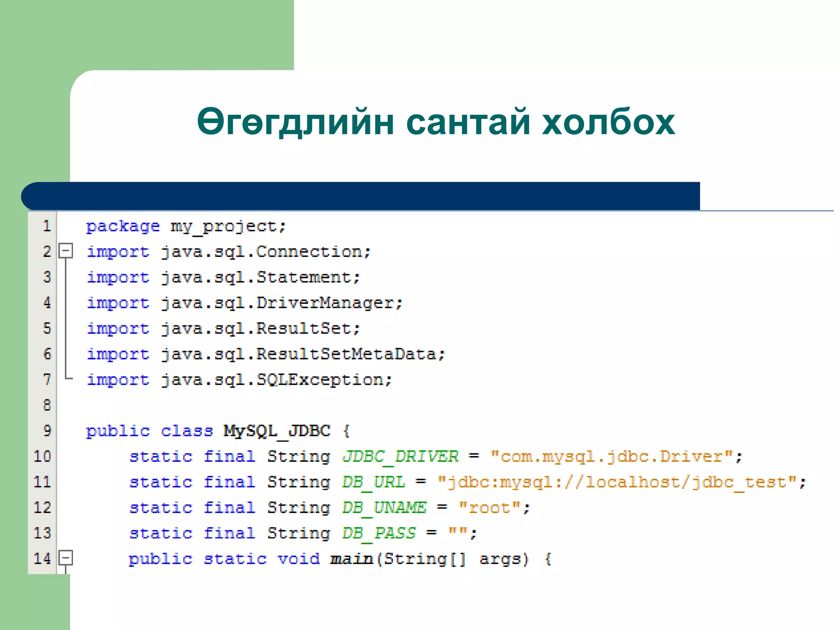The width and height of the screenshot is (840, 630).
Task: Click line number 1 in the gutter
Action: click(x=47, y=226)
